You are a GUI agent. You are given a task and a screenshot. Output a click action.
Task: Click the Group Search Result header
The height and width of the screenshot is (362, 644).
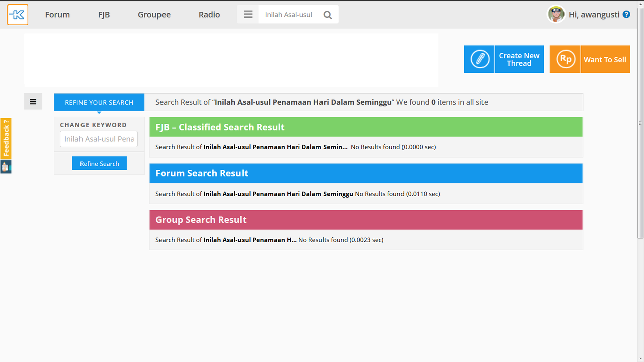click(366, 220)
